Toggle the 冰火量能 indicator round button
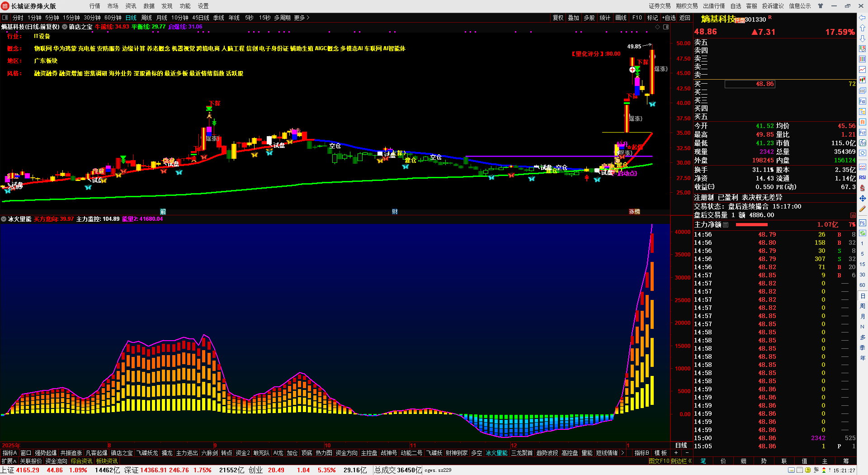Viewport: 868px width, 475px height. pos(4,219)
